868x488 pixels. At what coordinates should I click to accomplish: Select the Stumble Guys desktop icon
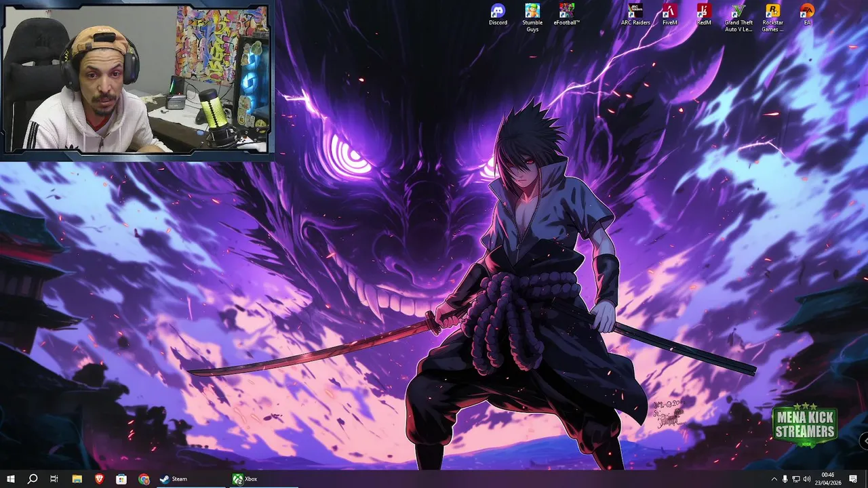pyautogui.click(x=532, y=18)
